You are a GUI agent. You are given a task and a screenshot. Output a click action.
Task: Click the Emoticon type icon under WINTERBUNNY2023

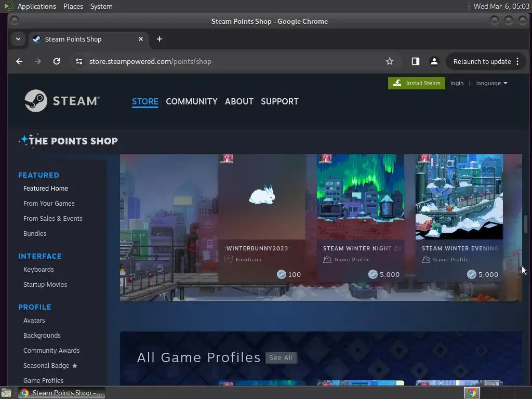(229, 260)
